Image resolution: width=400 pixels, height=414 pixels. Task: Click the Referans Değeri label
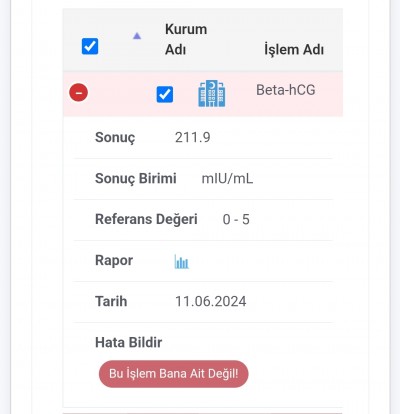pos(146,219)
